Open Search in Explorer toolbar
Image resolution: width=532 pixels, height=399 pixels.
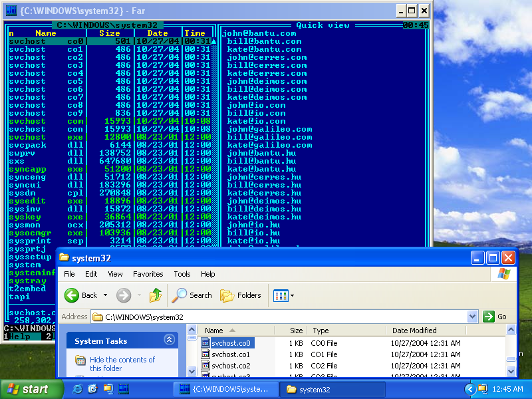point(192,295)
